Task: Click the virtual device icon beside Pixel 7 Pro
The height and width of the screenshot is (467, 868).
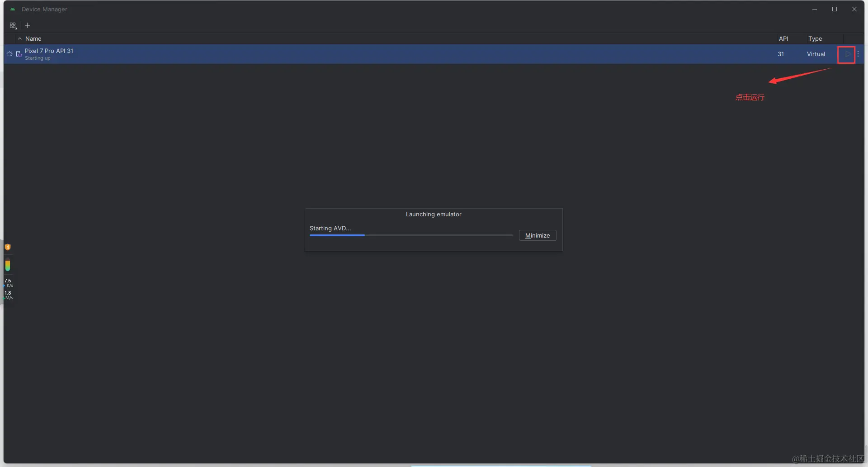Action: click(19, 54)
